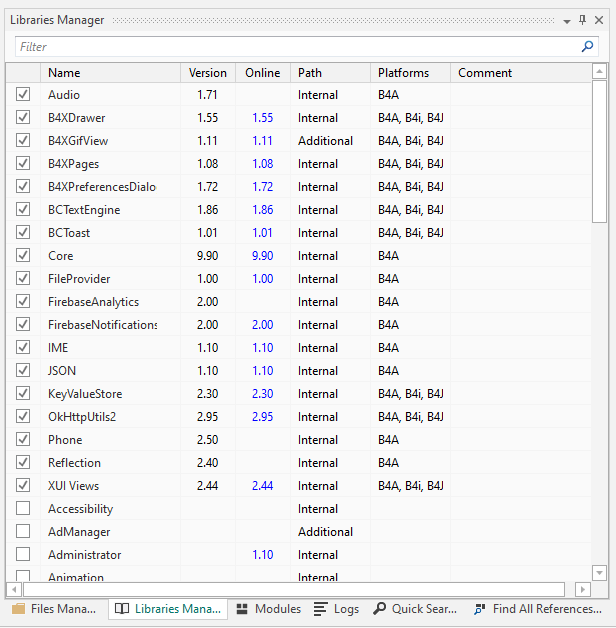Click the Additional path of B4XGifView
Viewport: 616px width, 628px height.
click(325, 141)
